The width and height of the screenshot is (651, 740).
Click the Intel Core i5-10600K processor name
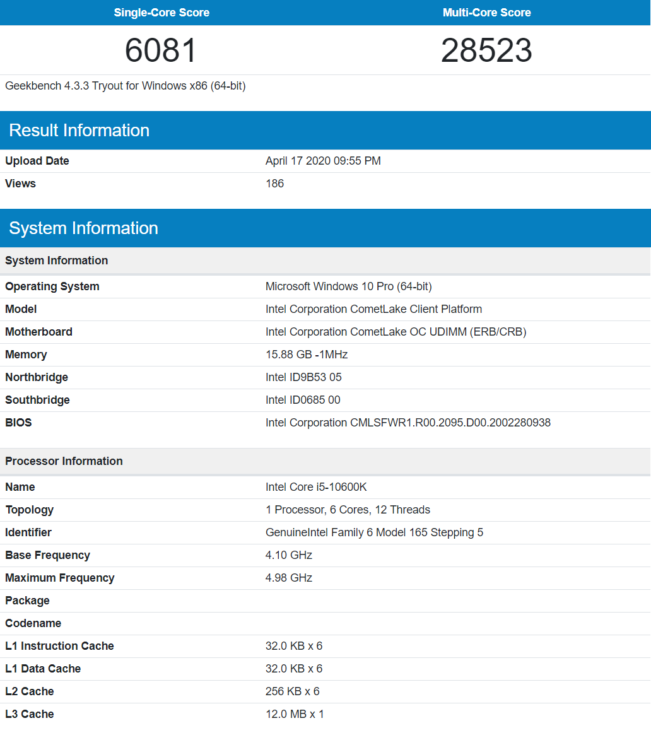316,487
